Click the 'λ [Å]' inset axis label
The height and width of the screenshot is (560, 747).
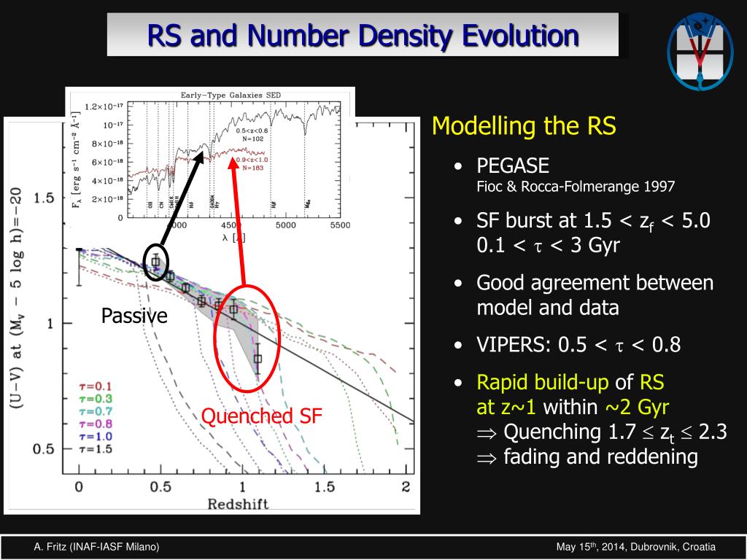pyautogui.click(x=234, y=238)
